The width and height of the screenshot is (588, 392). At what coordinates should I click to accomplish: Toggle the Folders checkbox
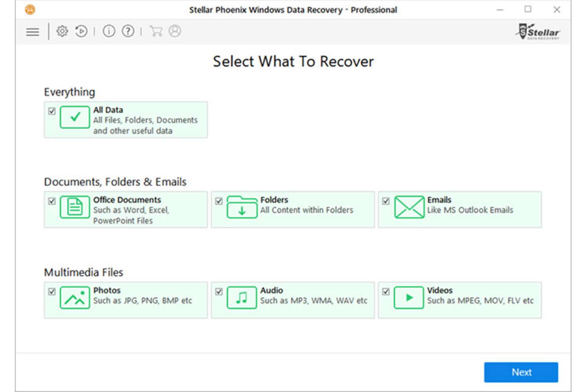click(x=219, y=201)
